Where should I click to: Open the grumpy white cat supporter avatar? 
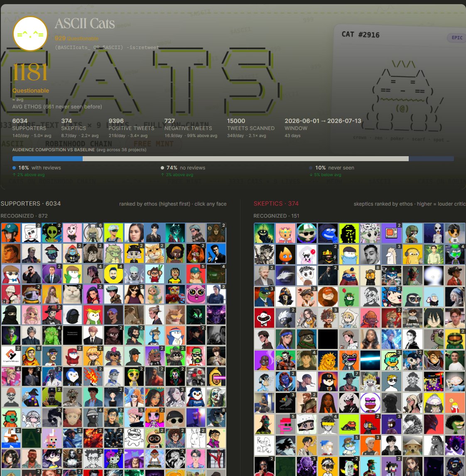coord(72,294)
